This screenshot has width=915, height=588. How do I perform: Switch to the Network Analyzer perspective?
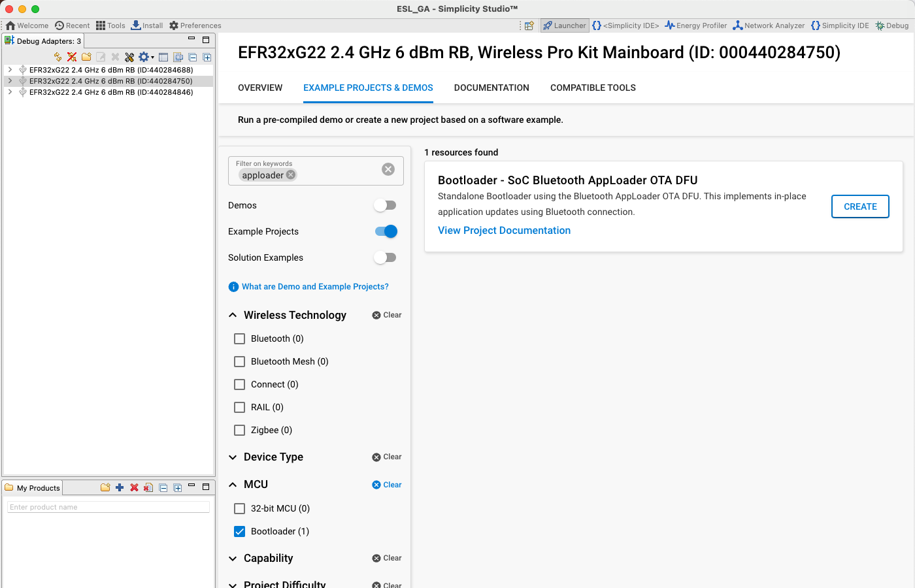[769, 25]
